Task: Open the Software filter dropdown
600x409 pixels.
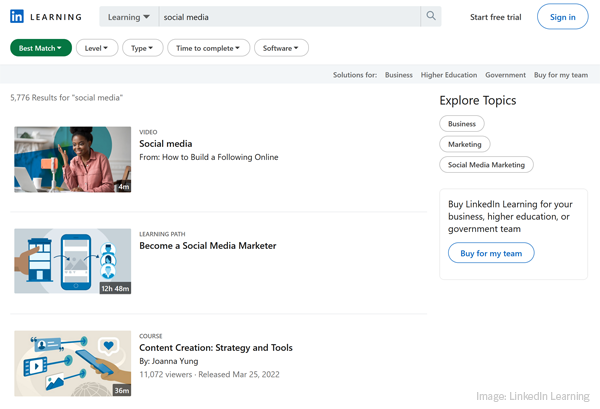Action: click(281, 48)
